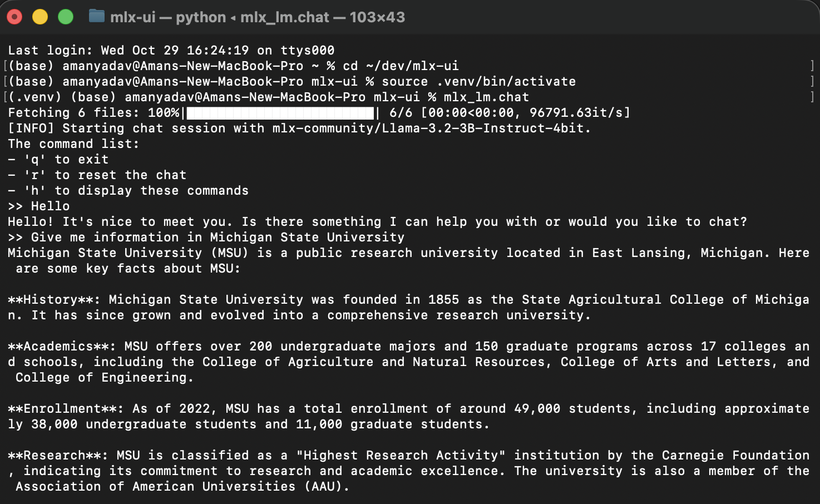Click the right bracket mark beside cd command
820x504 pixels.
[812, 66]
